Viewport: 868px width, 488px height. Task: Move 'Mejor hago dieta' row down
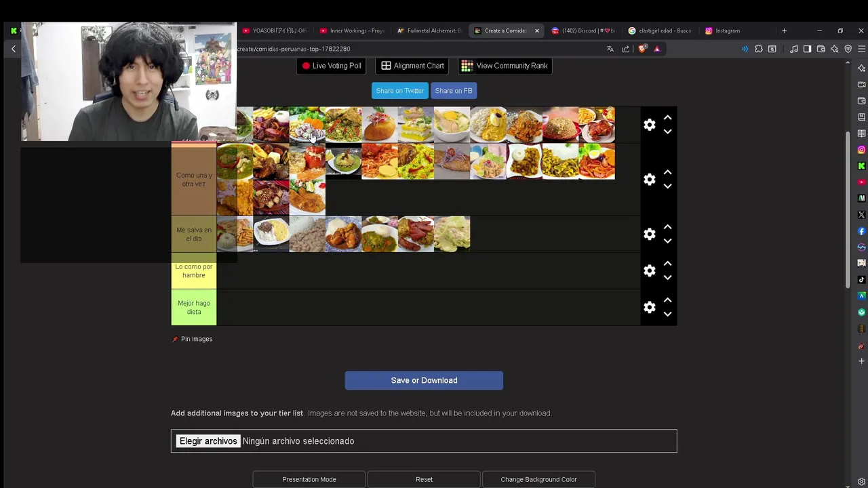click(x=667, y=314)
